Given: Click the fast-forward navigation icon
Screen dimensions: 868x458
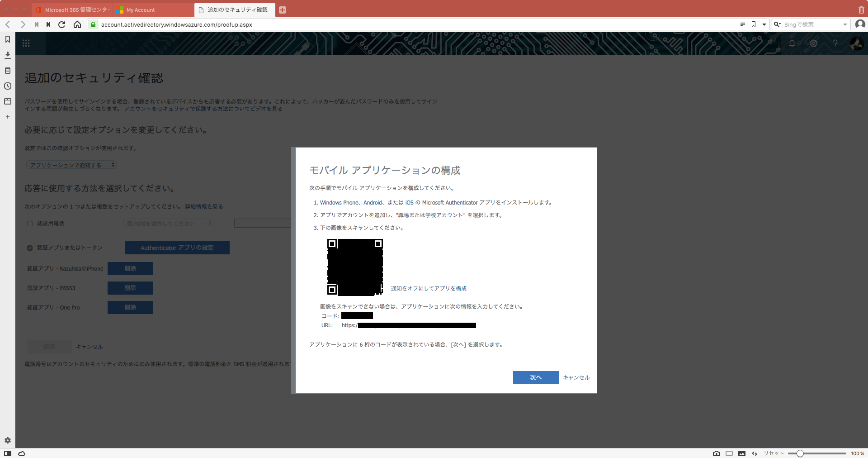Looking at the screenshot, I should click(48, 24).
